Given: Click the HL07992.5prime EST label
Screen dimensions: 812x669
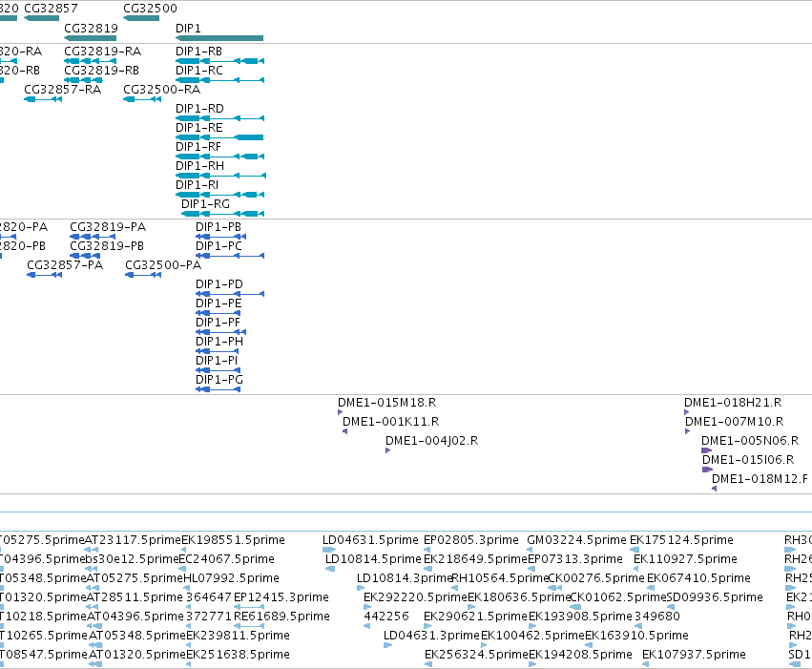Looking at the screenshot, I should pos(232,579).
